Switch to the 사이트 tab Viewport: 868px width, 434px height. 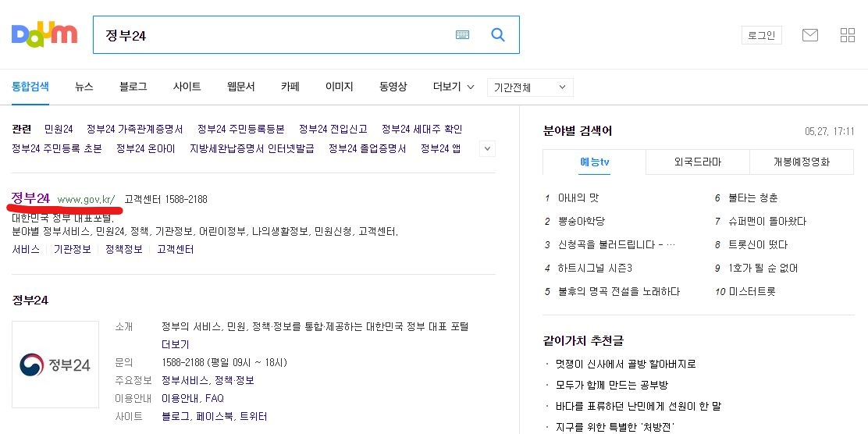[187, 87]
